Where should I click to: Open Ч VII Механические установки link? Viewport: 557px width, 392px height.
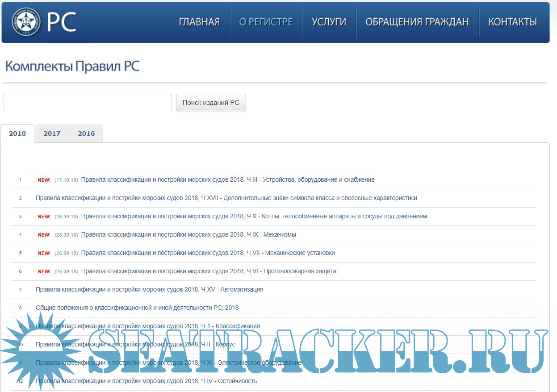tap(208, 253)
